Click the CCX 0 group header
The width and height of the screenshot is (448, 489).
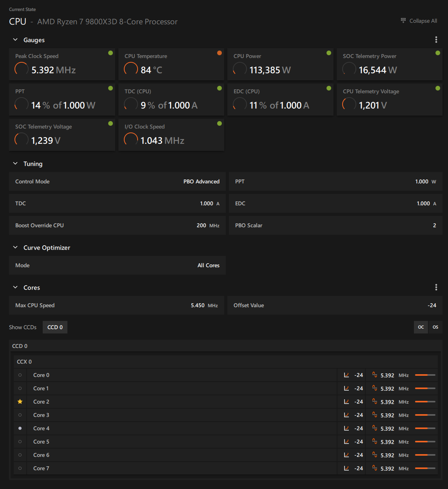pos(226,362)
